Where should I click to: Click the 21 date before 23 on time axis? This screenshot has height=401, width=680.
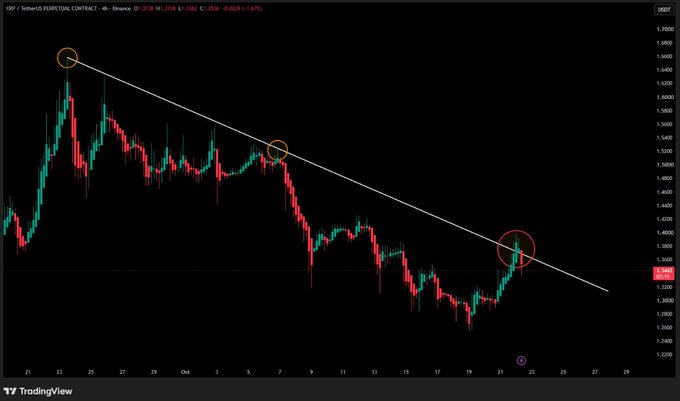(x=28, y=372)
